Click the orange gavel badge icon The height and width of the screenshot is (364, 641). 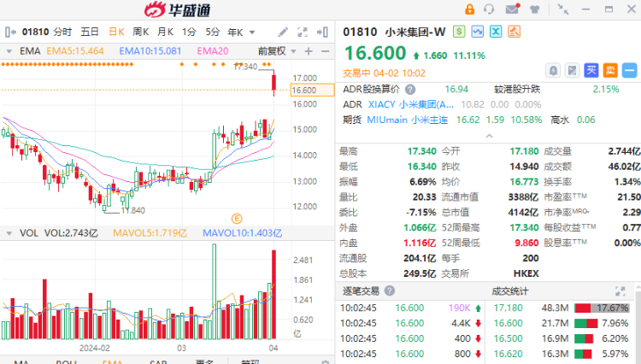(x=515, y=32)
